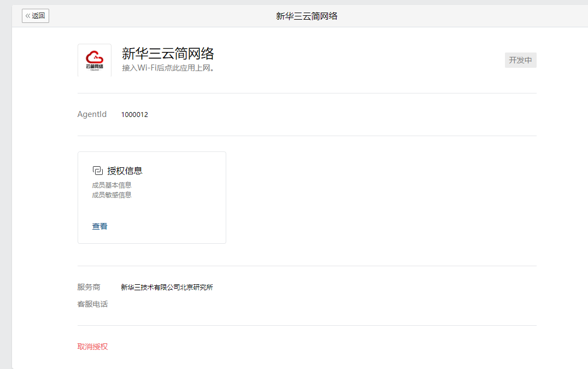The height and width of the screenshot is (369, 588).
Task: Click the 客服电话 label
Action: (x=92, y=304)
